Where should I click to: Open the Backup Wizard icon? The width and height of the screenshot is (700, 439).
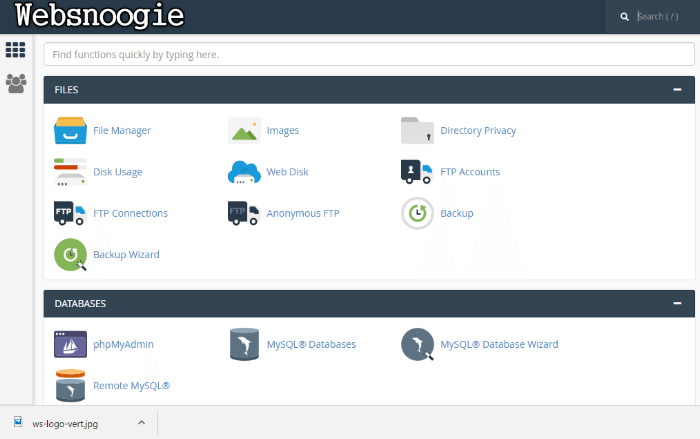(x=70, y=255)
